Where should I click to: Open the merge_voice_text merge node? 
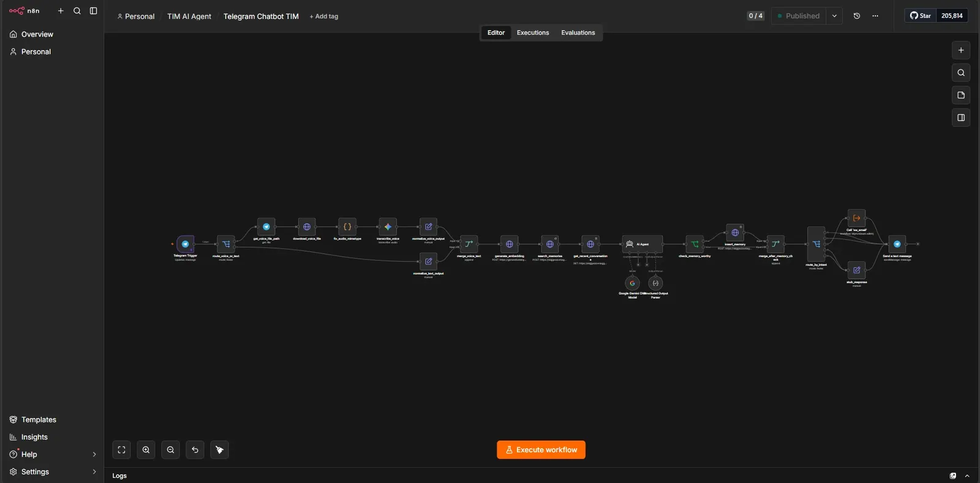tap(469, 244)
